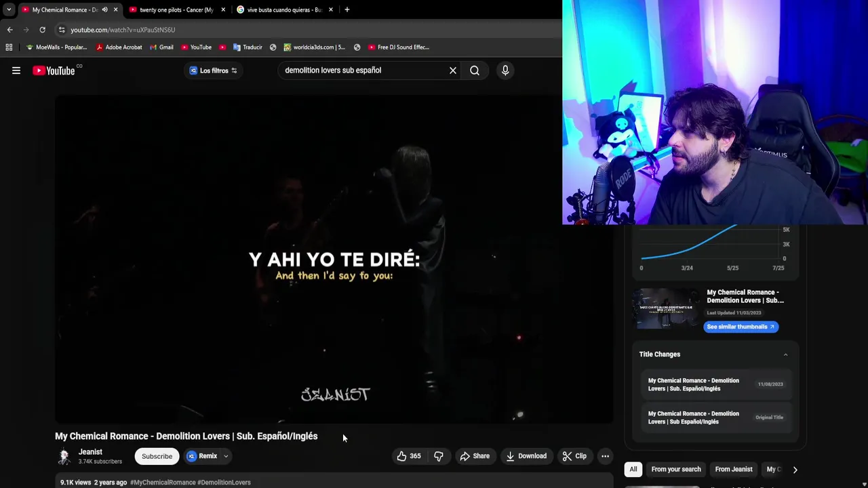The image size is (868, 488).
Task: Open the Traducir bookmark
Action: click(x=248, y=47)
